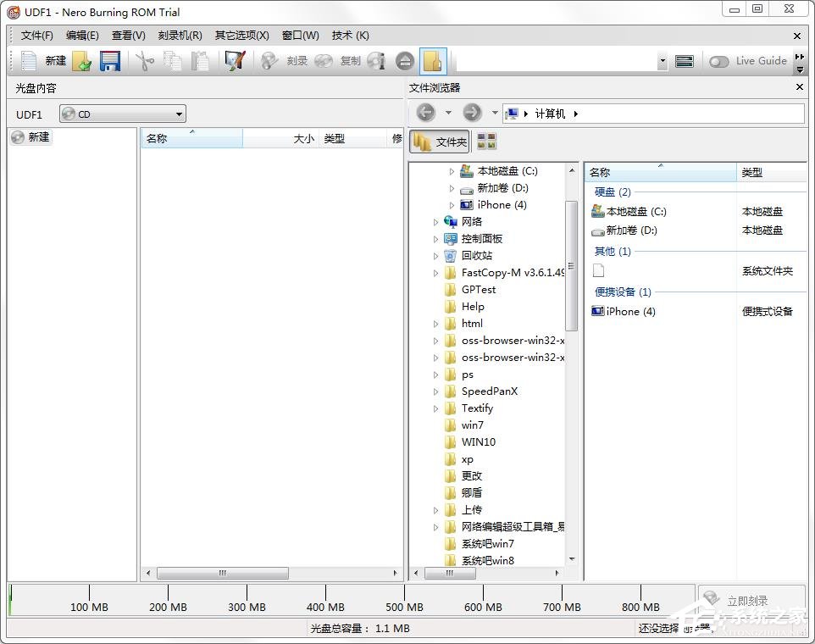This screenshot has height=644, width=815.
Task: Click the disc capacity bar at 400 MB
Action: click(x=326, y=598)
